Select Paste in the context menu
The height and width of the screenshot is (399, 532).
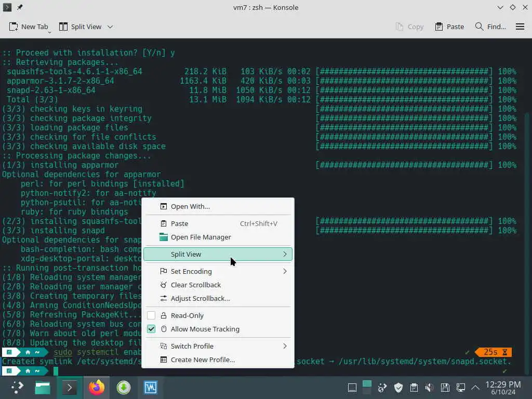218,223
